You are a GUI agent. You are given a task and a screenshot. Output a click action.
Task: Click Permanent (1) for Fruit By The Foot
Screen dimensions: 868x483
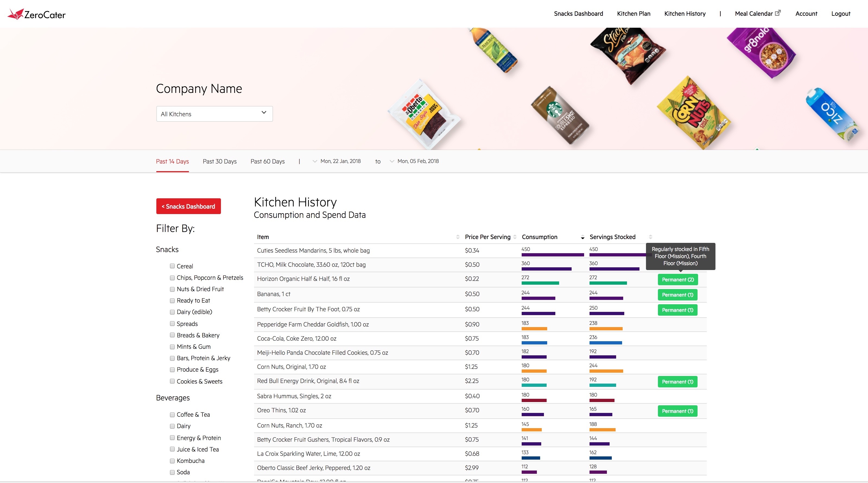click(x=677, y=310)
